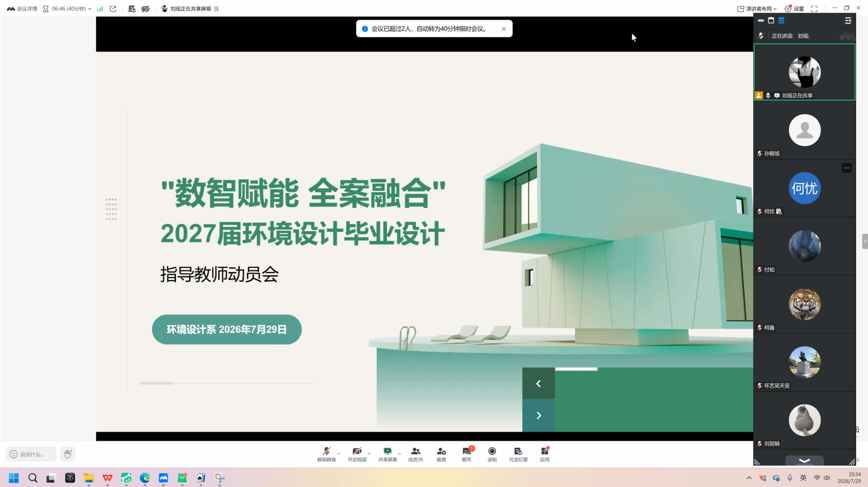Select 刘瑶's video tile
The height and width of the screenshot is (487, 868).
coord(804,72)
